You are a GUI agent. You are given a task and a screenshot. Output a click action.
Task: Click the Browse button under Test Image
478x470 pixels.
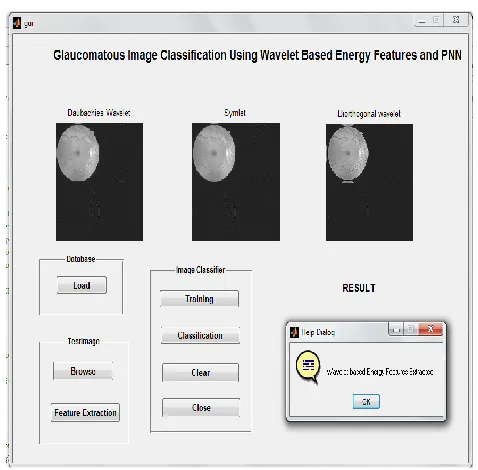83,371
